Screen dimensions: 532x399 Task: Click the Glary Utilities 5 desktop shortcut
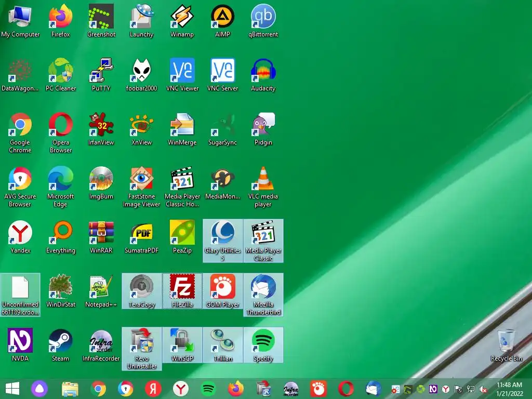[222, 241]
